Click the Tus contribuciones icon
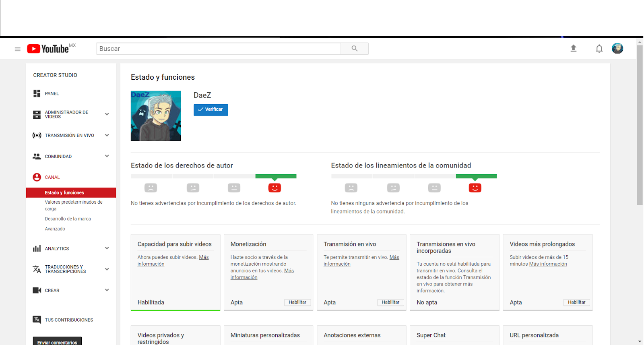Viewport: 644px width, 345px height. point(37,320)
